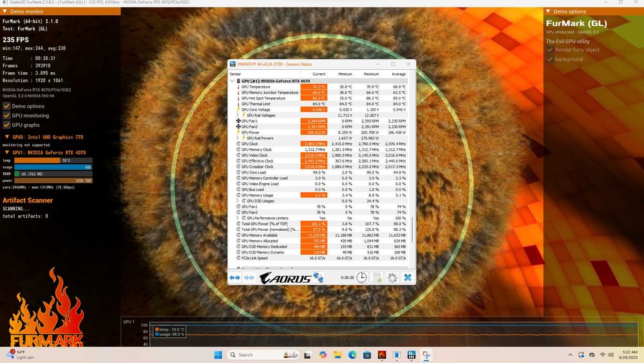Show hidden system tray icons
The image size is (644, 363).
tap(570, 355)
